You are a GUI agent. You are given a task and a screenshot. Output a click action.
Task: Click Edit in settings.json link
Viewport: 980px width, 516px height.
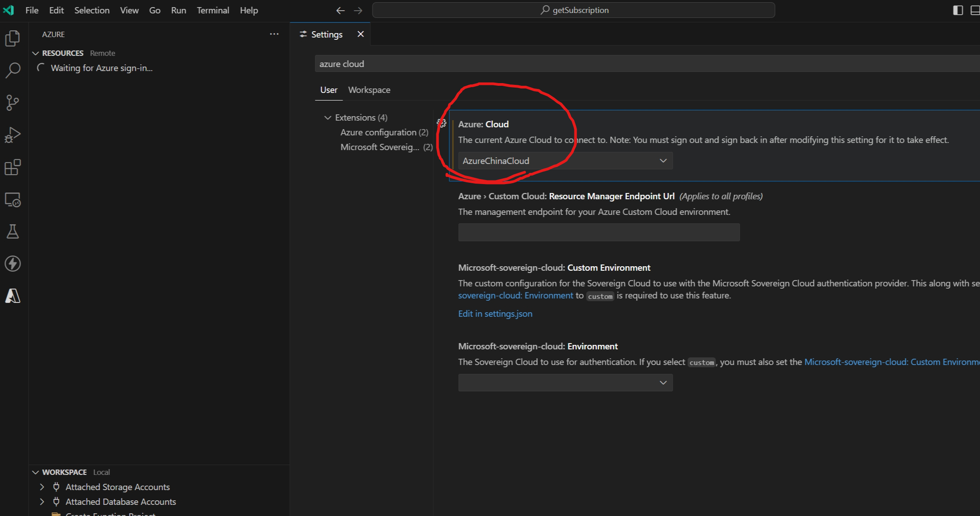[x=495, y=314]
